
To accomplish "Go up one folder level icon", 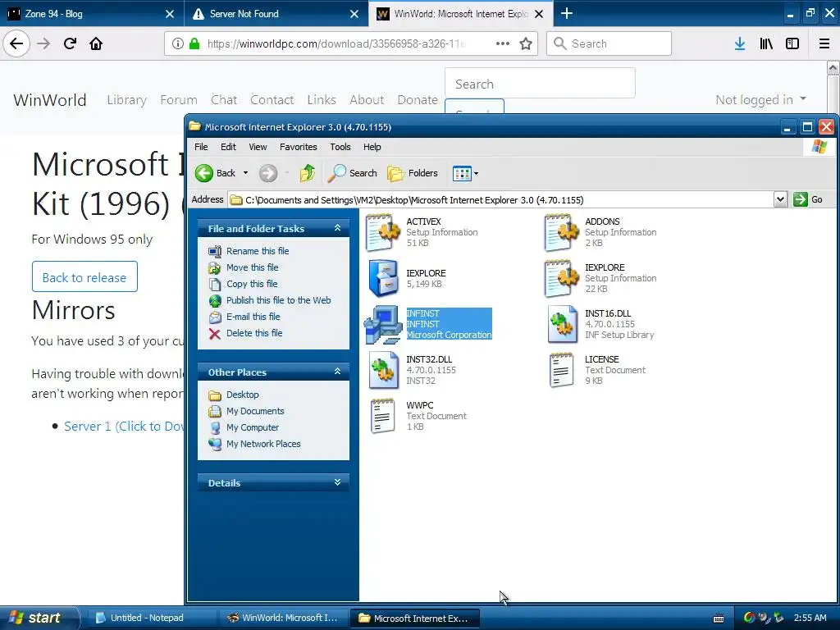I will point(307,173).
